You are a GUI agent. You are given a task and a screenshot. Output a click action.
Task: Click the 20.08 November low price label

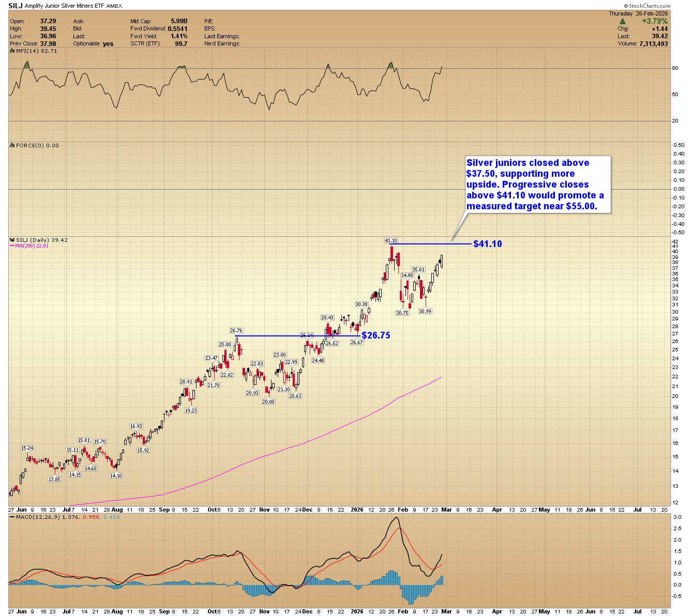(x=268, y=402)
